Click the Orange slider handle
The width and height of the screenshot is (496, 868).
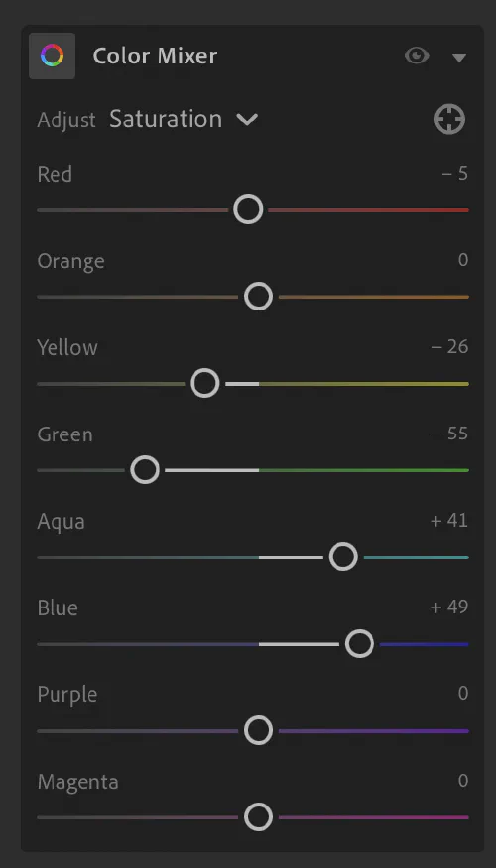coord(259,297)
